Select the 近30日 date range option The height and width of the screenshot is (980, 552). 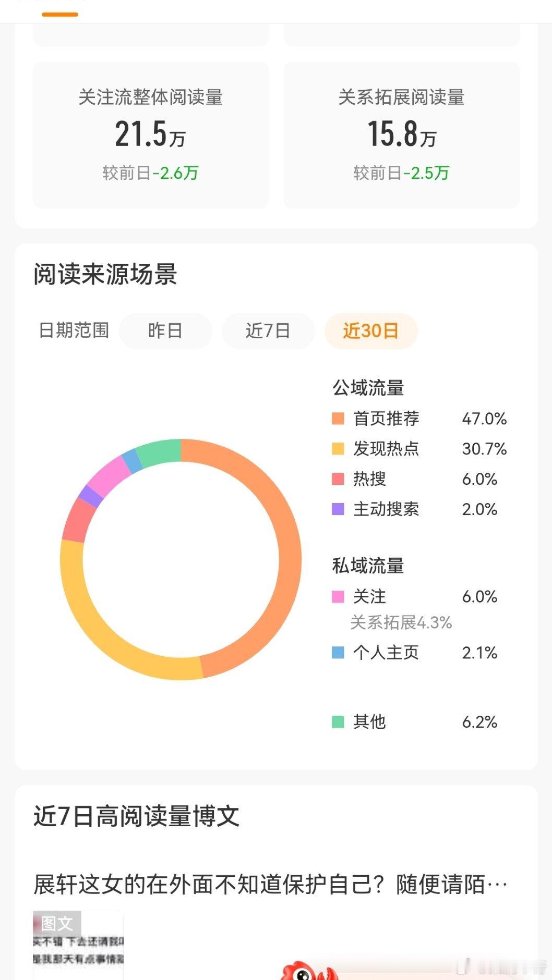click(371, 330)
